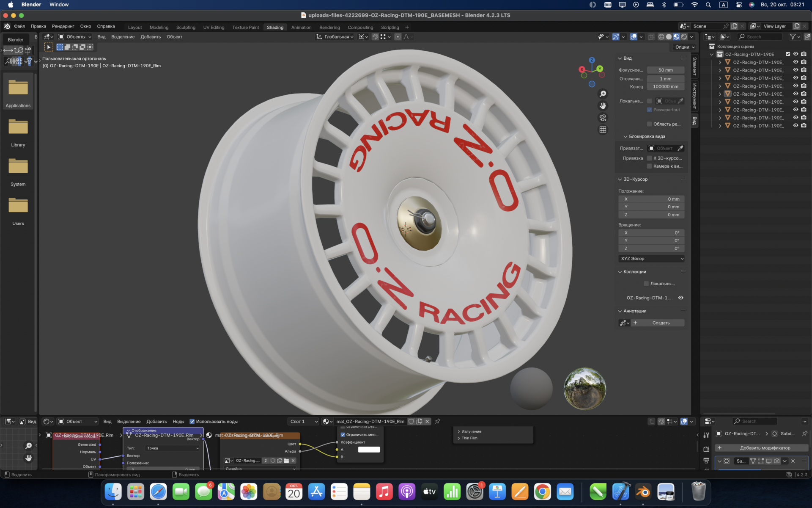The image size is (812, 508).
Task: Hide OZ-Racing-DTM-1... collection via eye in sidebar
Action: tap(680, 298)
